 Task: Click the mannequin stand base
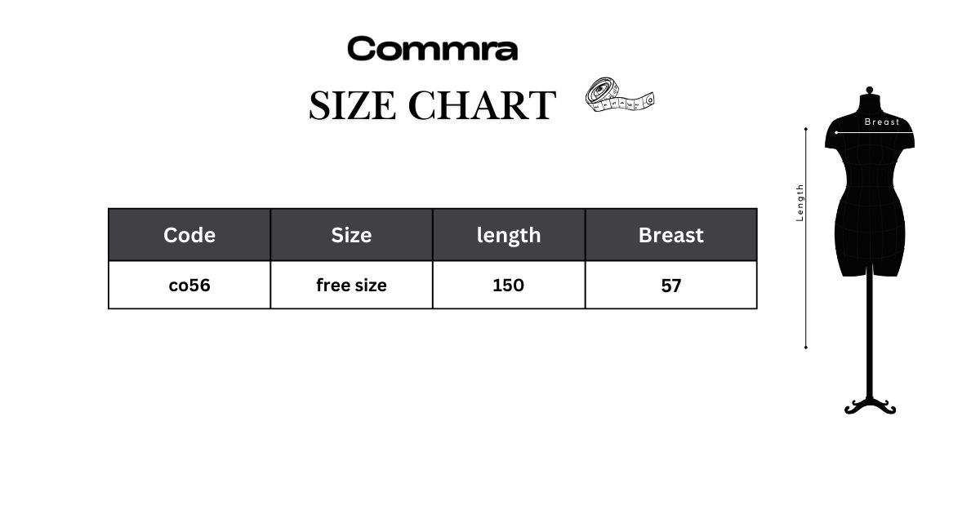[870, 406]
